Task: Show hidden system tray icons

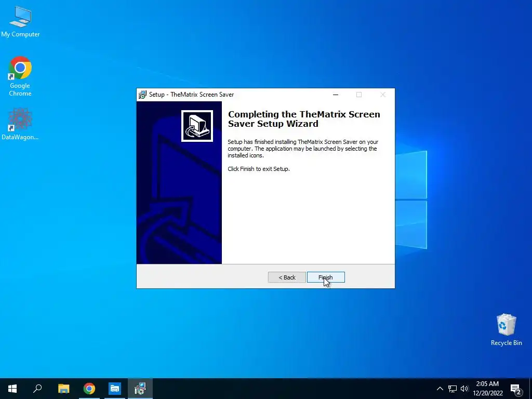Action: pyautogui.click(x=440, y=389)
